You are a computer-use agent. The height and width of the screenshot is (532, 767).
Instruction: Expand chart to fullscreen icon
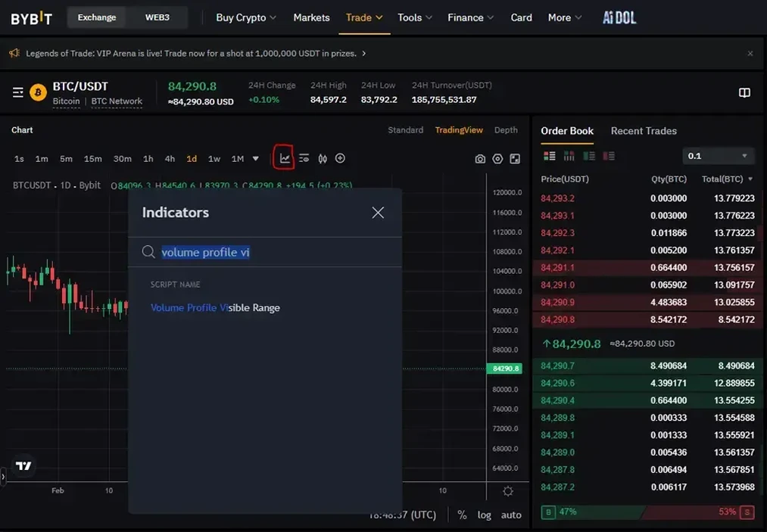tap(515, 159)
